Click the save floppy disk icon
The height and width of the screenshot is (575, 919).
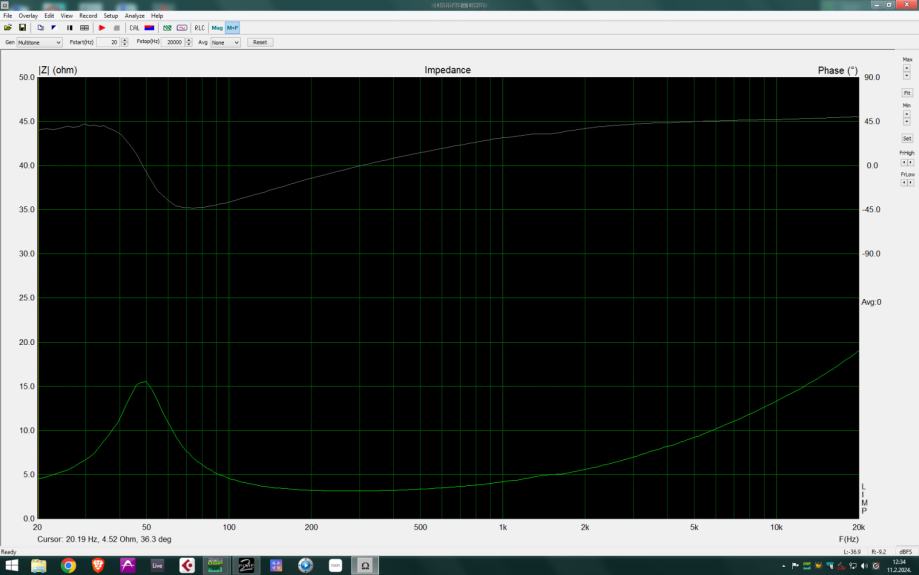tap(22, 28)
